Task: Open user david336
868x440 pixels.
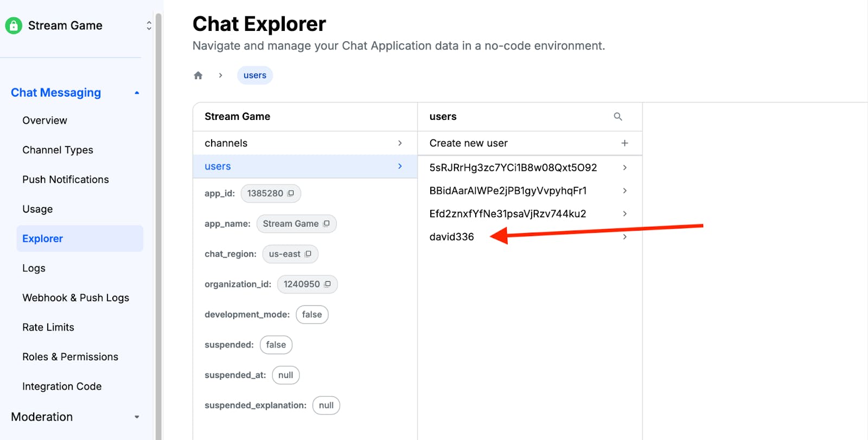Action: point(452,237)
